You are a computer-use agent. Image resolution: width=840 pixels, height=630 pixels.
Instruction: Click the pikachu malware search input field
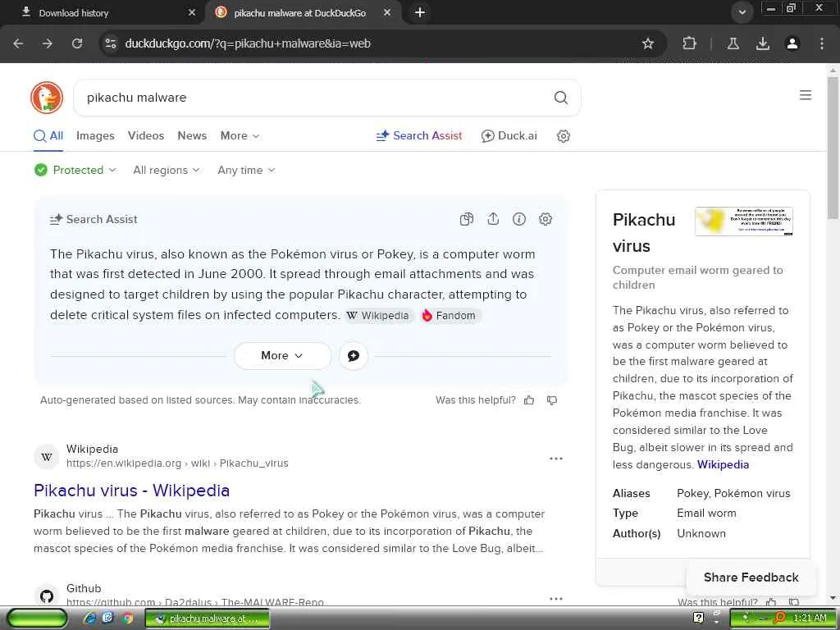316,98
